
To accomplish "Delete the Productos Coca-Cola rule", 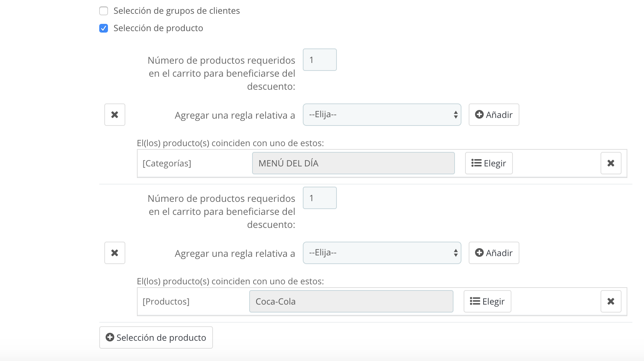I will point(611,301).
